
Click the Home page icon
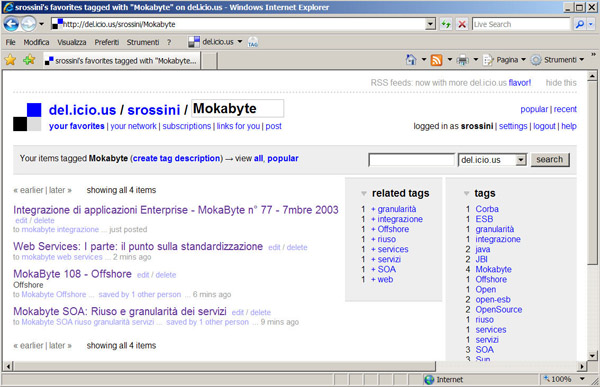[411, 60]
